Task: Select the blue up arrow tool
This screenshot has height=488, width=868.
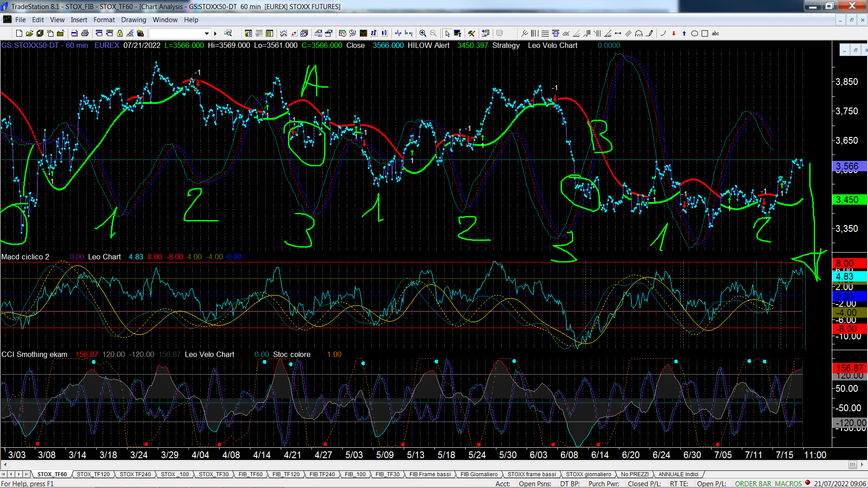Action: 684,33
